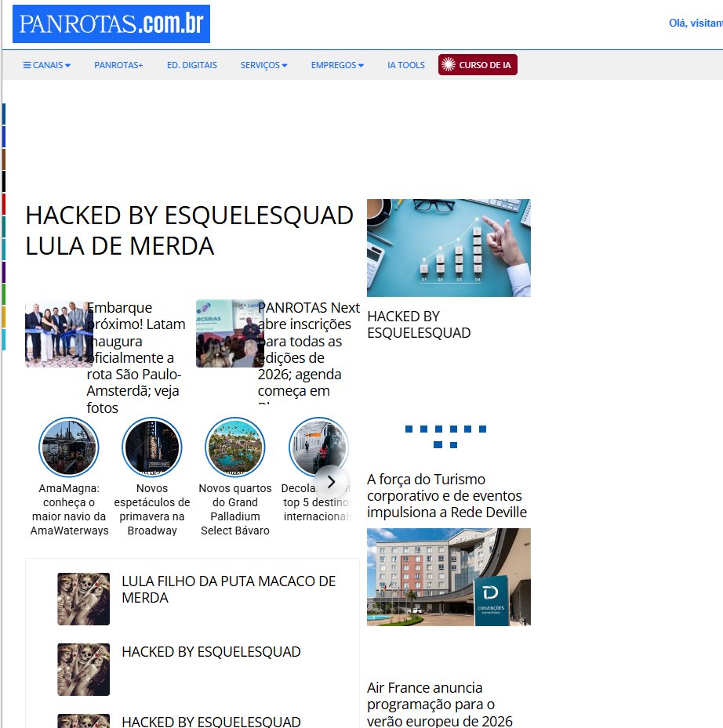723x728 pixels.
Task: Click next arrow on stories carousel
Action: (x=331, y=482)
